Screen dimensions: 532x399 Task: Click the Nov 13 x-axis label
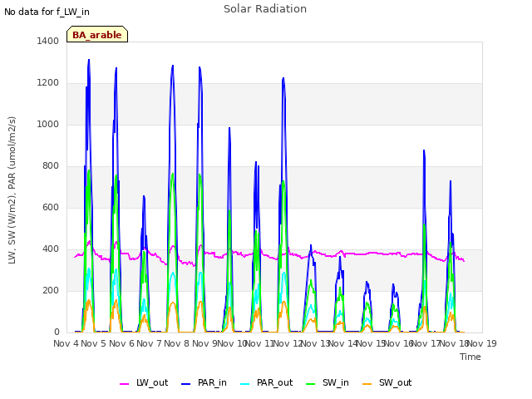click(316, 343)
